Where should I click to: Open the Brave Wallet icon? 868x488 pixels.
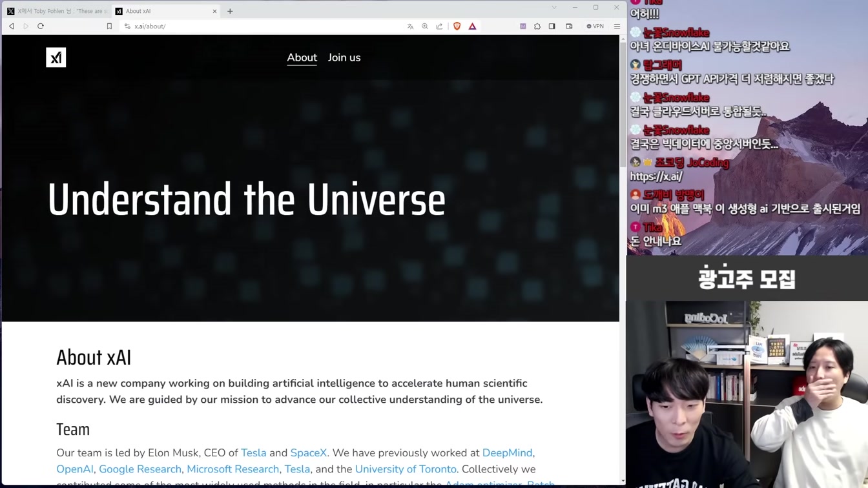pyautogui.click(x=569, y=26)
